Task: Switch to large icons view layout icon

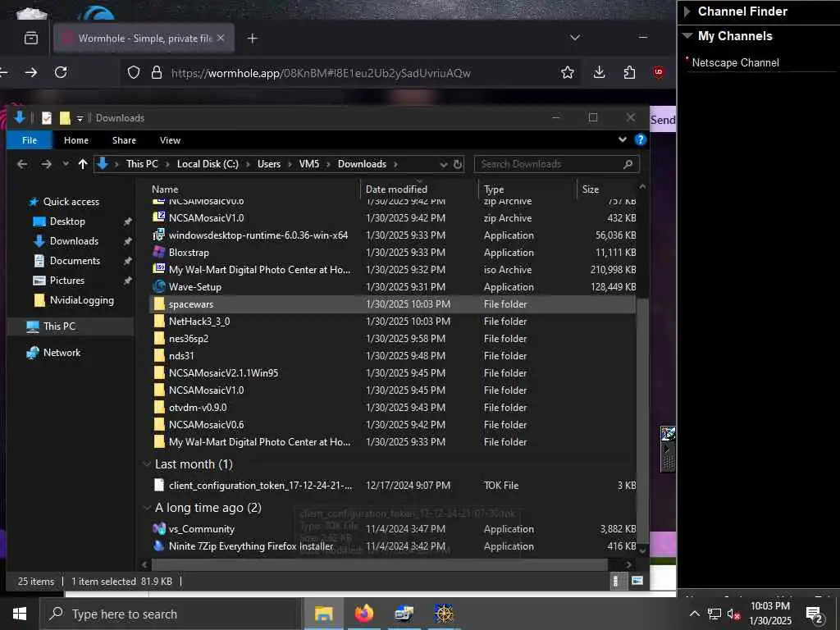Action: point(637,581)
